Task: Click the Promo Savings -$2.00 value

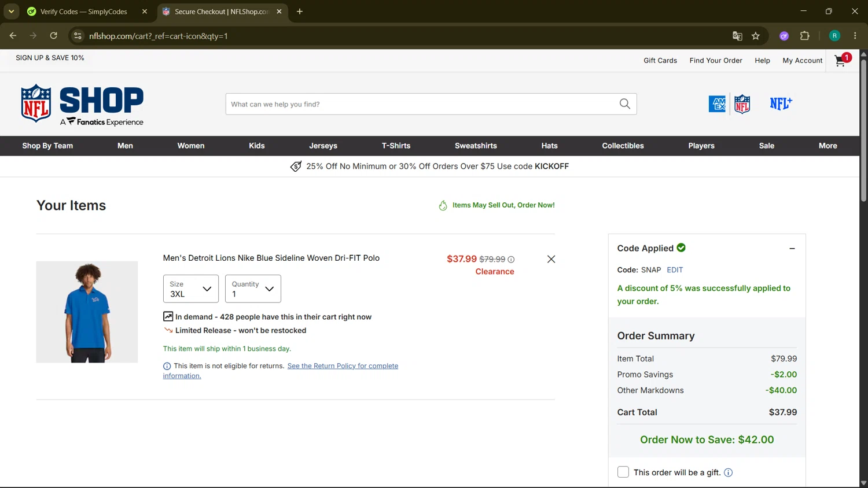Action: [784, 375]
